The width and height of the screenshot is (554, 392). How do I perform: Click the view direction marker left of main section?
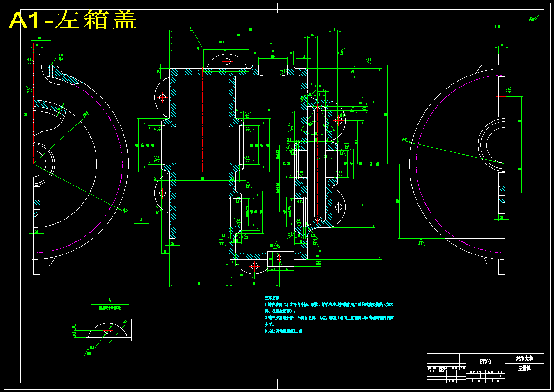(x=141, y=220)
